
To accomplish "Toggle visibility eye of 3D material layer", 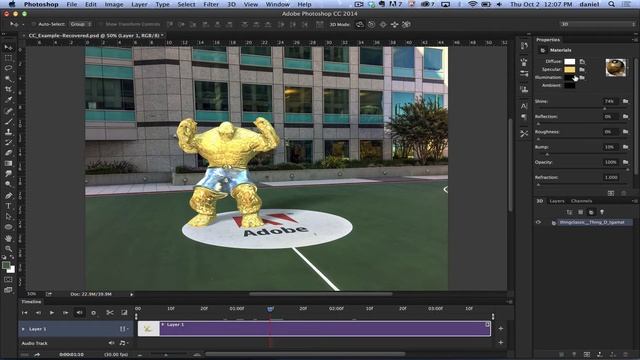I will [538, 222].
